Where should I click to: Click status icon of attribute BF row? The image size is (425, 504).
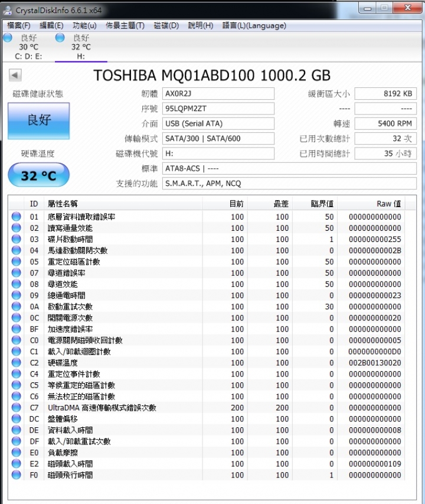(x=16, y=329)
